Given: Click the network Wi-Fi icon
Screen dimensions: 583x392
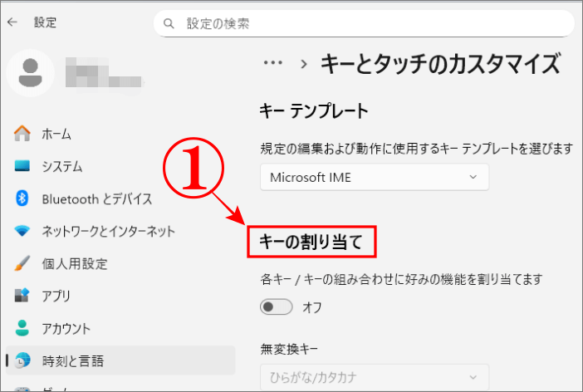Looking at the screenshot, I should [22, 231].
